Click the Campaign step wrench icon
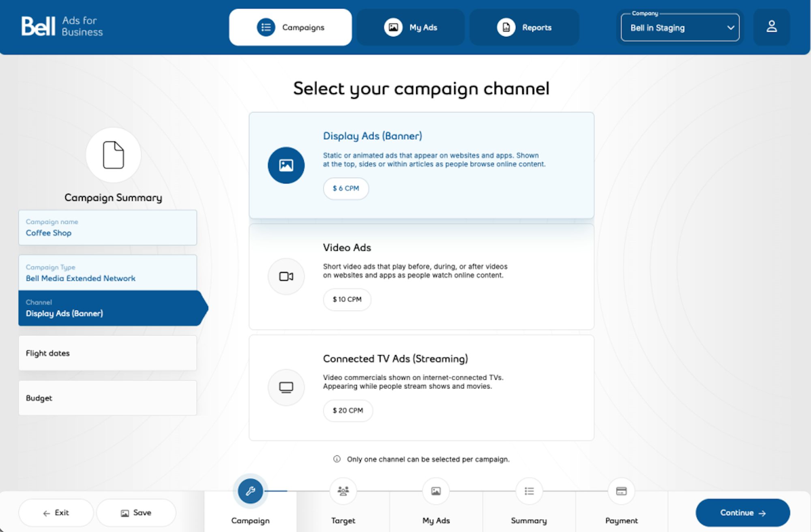811x532 pixels. (250, 491)
